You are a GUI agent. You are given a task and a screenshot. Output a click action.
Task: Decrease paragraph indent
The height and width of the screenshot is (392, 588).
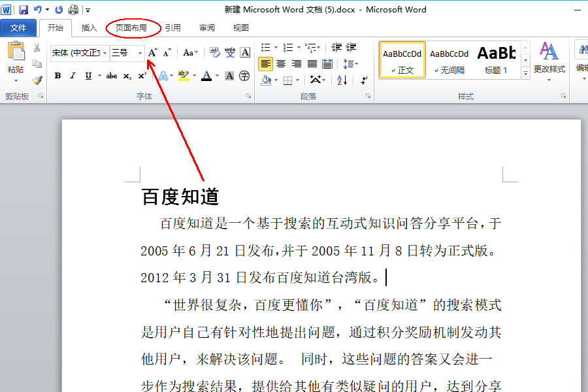[x=336, y=48]
